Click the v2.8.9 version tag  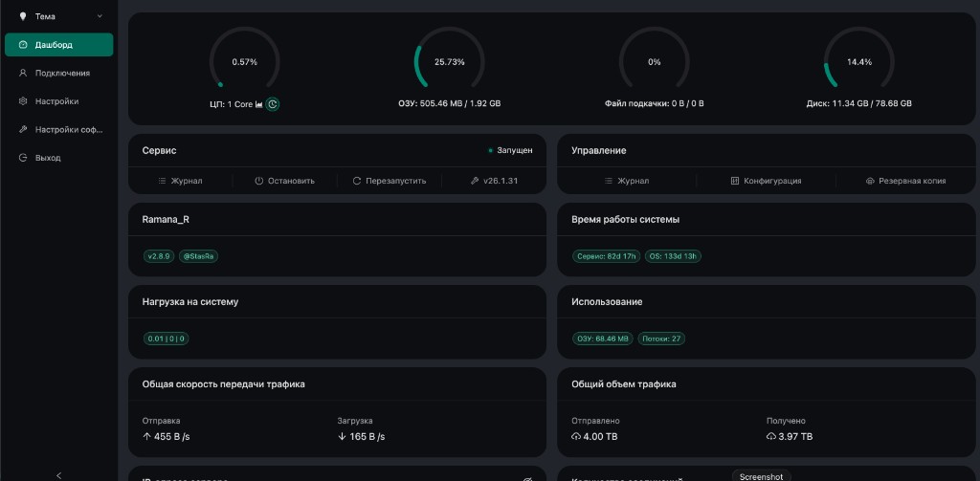click(159, 256)
